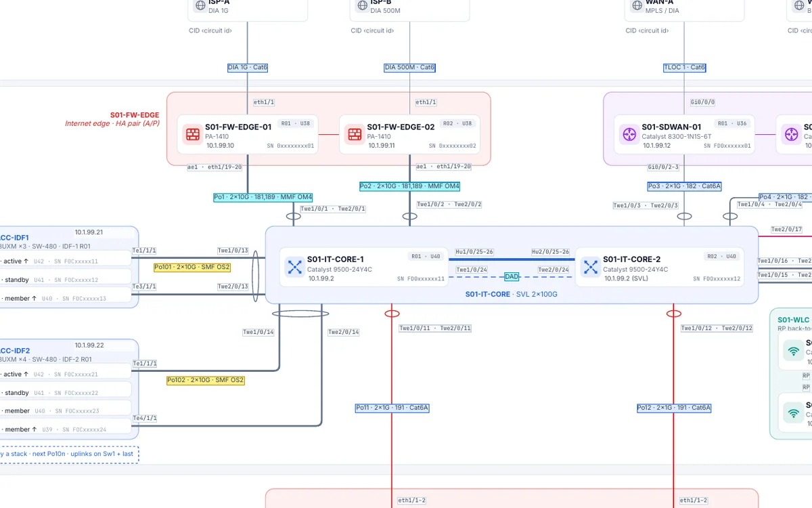Select the S01-FW-EDGE-02 firewall icon

pyautogui.click(x=355, y=135)
